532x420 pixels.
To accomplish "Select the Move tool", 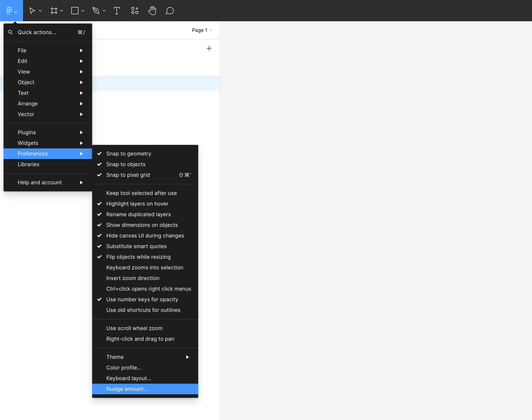I will [32, 11].
